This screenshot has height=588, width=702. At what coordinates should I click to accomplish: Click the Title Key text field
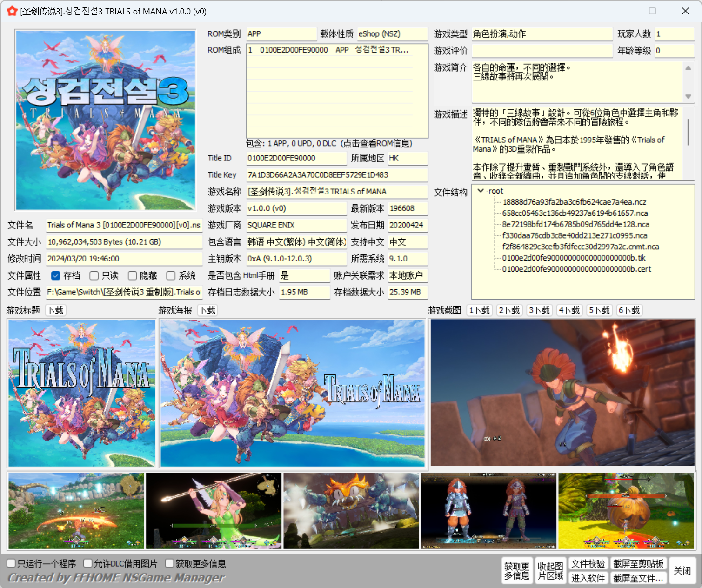tap(336, 175)
